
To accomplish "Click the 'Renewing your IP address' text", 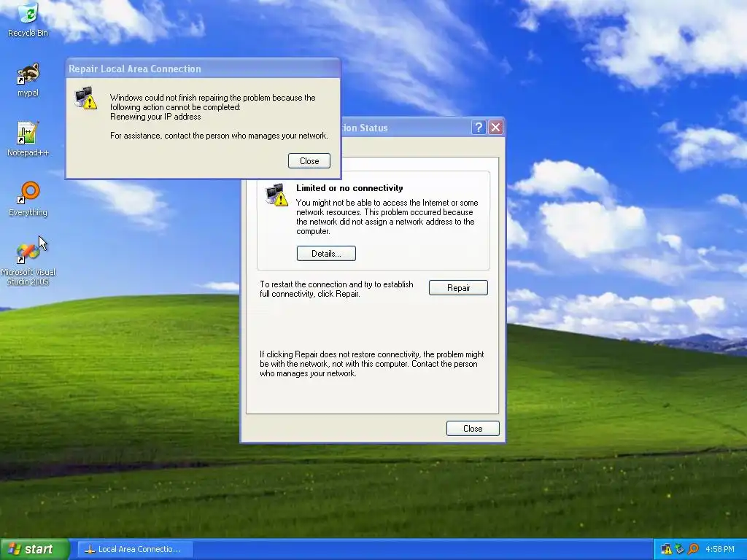I will 155,117.
